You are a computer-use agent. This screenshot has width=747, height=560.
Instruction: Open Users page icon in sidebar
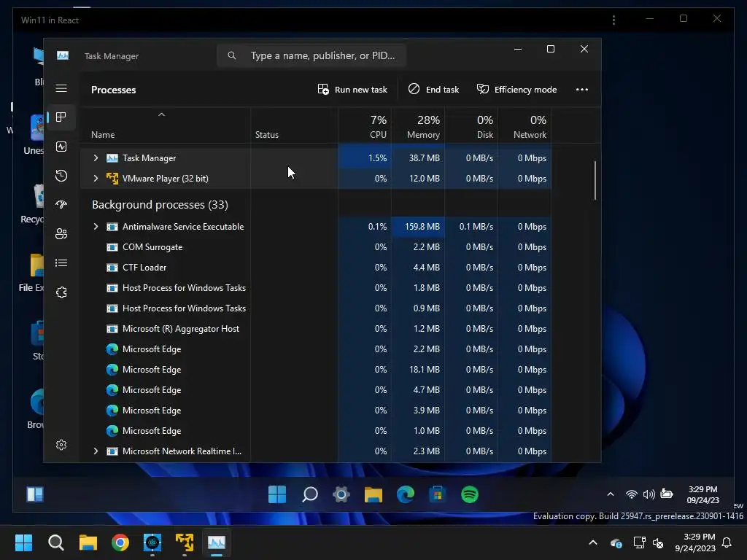coord(61,234)
